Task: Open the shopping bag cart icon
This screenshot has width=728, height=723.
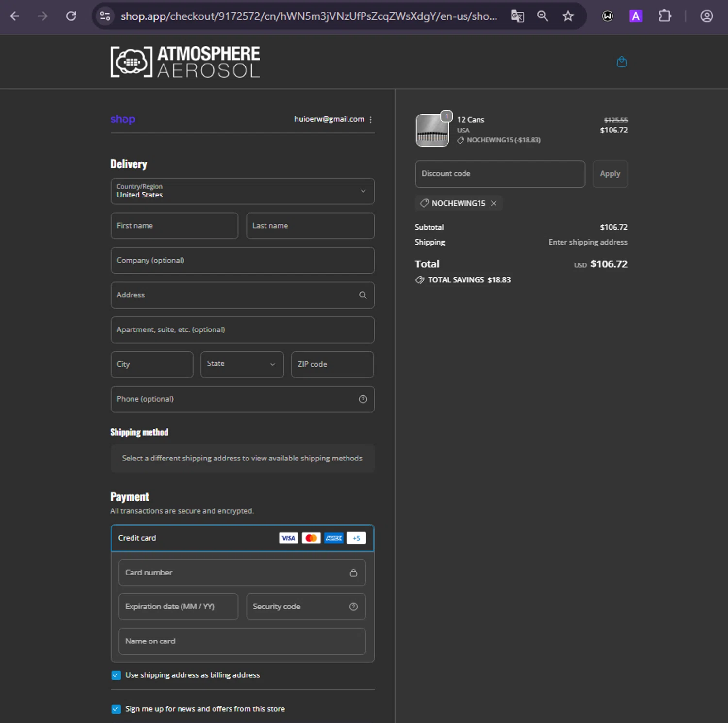Action: (621, 62)
